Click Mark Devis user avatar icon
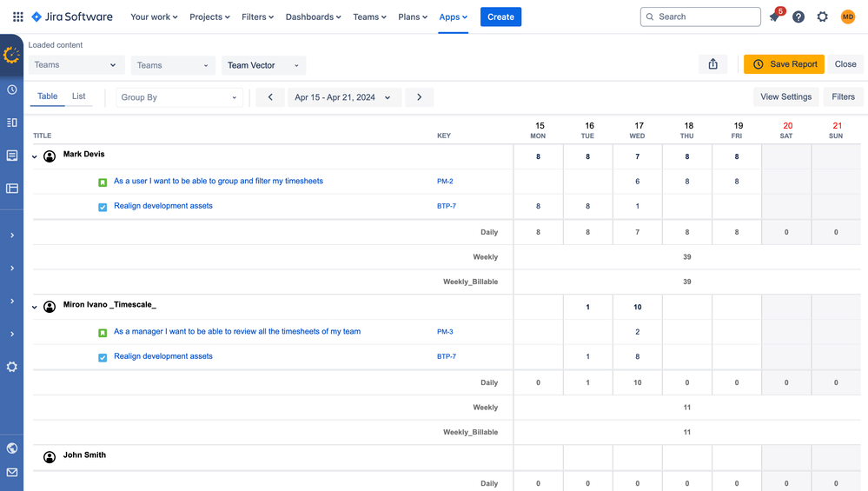 tap(50, 156)
